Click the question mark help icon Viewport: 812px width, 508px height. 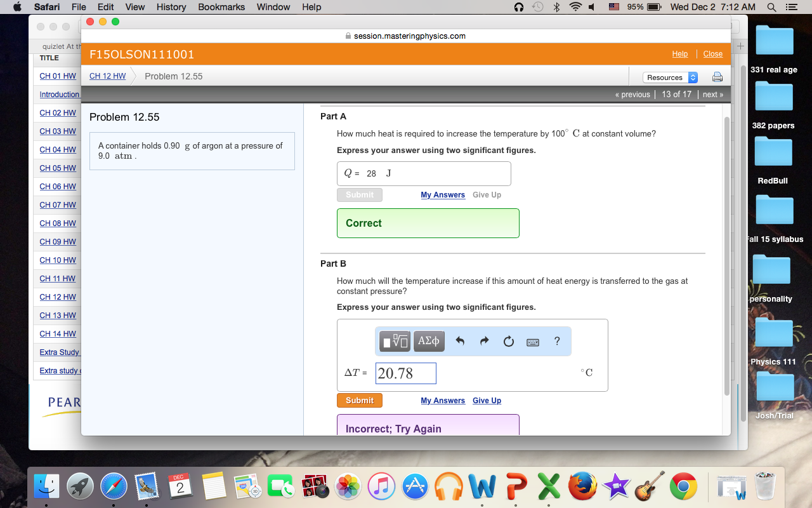[557, 341]
